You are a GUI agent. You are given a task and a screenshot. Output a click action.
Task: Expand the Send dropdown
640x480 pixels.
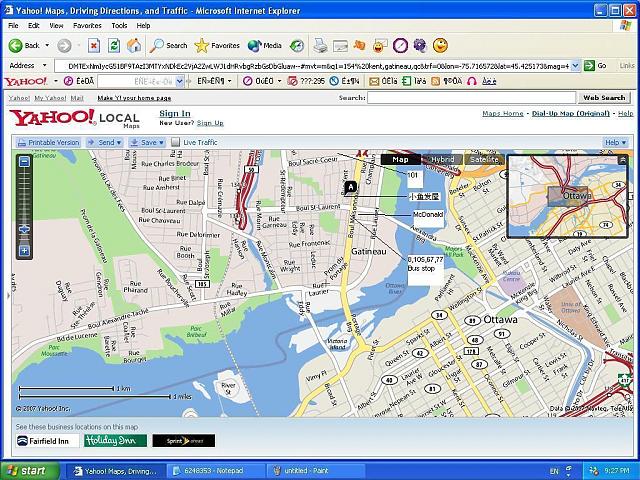[x=105, y=143]
